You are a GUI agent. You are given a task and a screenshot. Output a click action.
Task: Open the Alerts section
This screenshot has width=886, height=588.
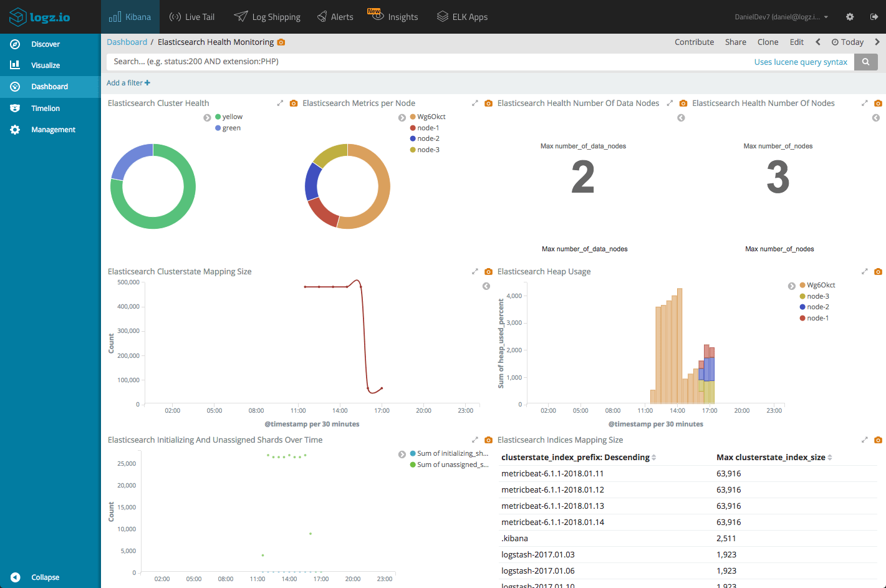335,17
